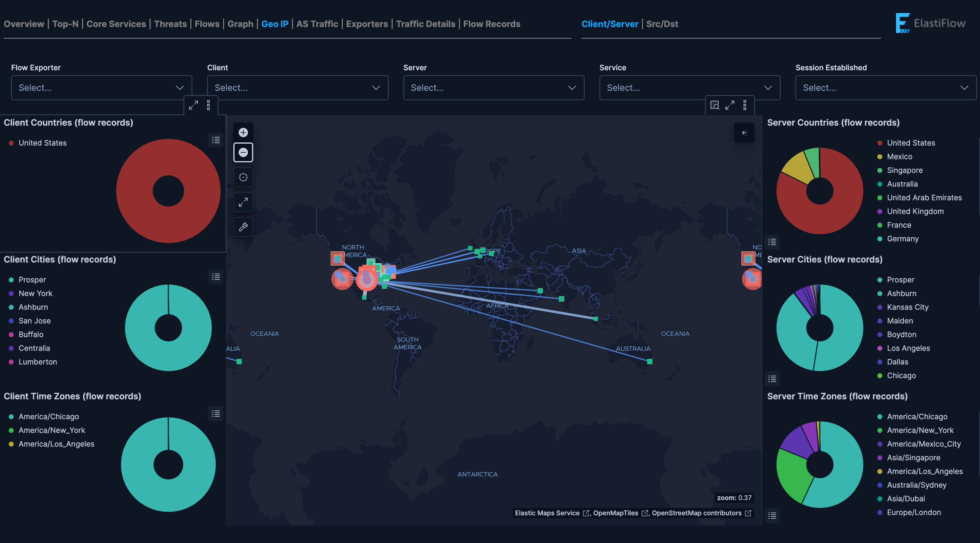Open the Service select dropdown
Screen dimensions: 980x543
coord(689,87)
